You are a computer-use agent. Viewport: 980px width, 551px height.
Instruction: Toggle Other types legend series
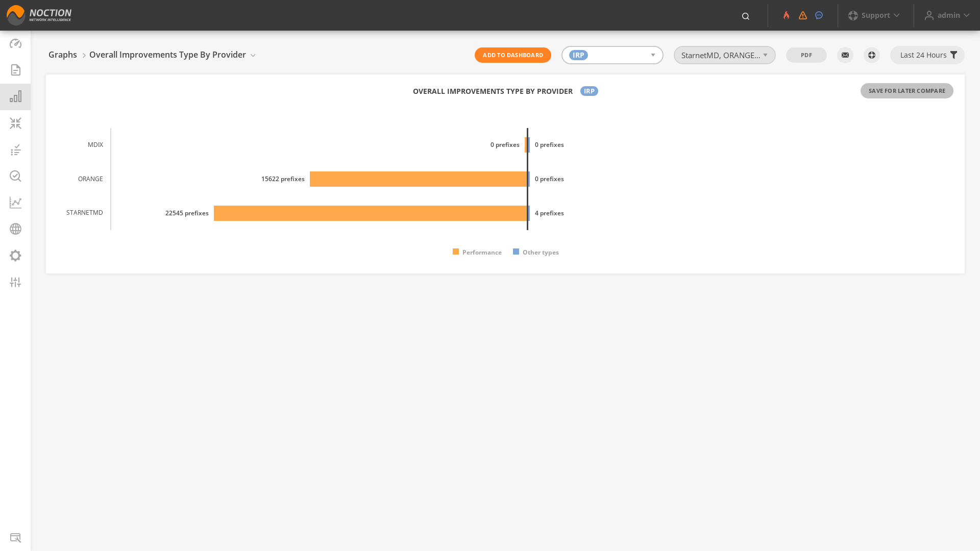[536, 252]
